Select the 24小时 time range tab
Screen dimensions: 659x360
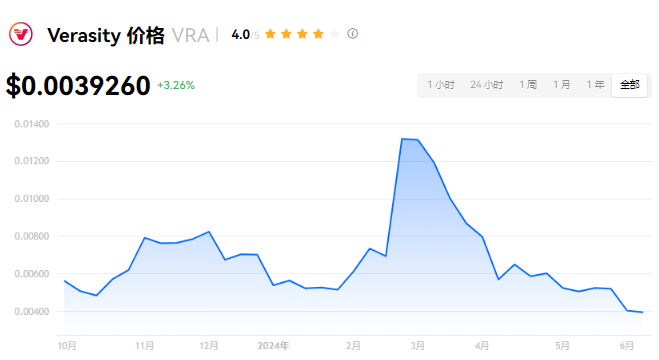click(487, 85)
